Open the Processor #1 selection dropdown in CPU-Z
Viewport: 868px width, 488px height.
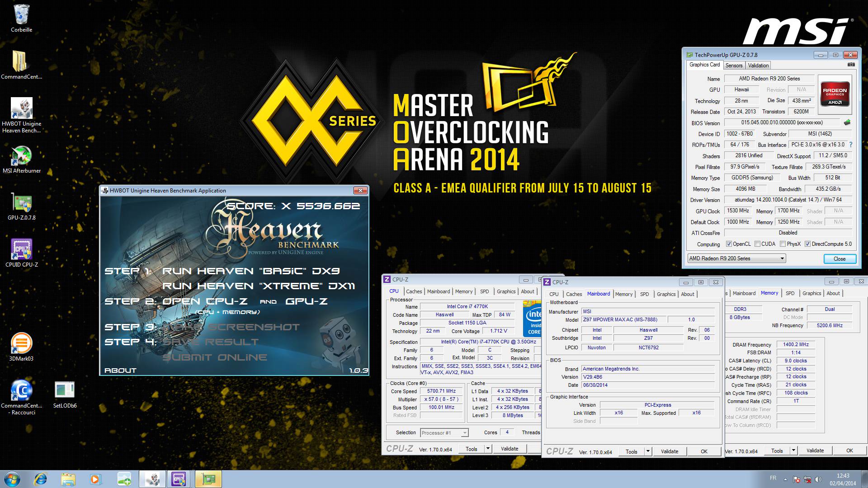click(444, 433)
